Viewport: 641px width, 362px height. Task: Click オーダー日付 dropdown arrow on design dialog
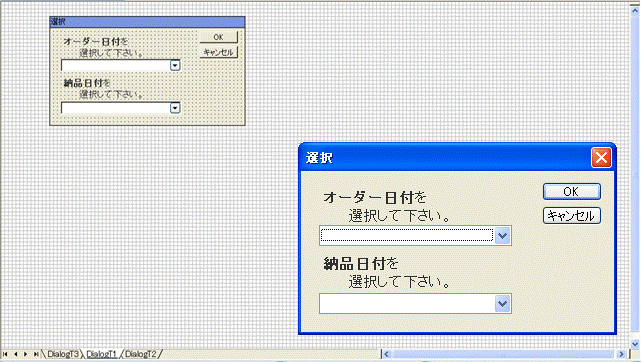coord(175,65)
